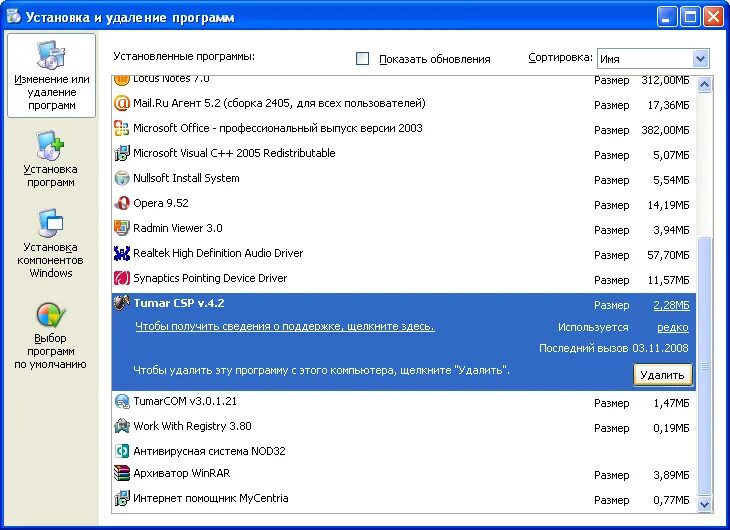Click 'Последний вызов 03.11.2008' text

614,348
